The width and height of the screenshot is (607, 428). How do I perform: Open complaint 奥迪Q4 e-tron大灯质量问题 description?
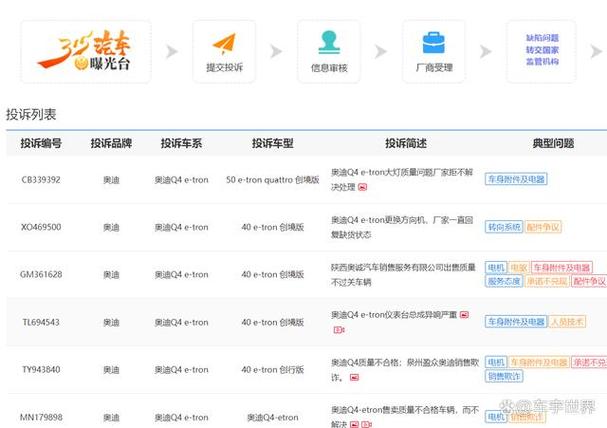point(402,180)
